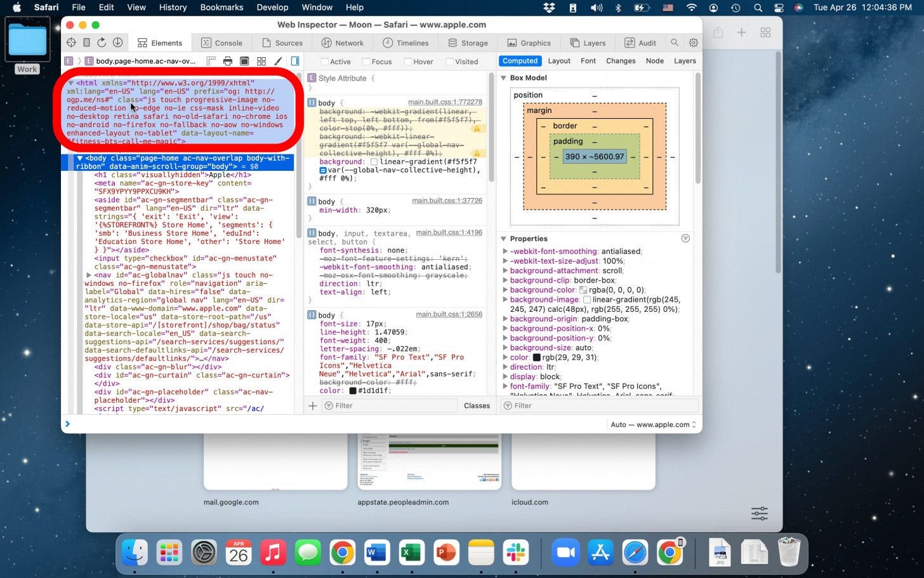Expand the nav ac-globalnav node
Image resolution: width=924 pixels, height=578 pixels.
[89, 275]
